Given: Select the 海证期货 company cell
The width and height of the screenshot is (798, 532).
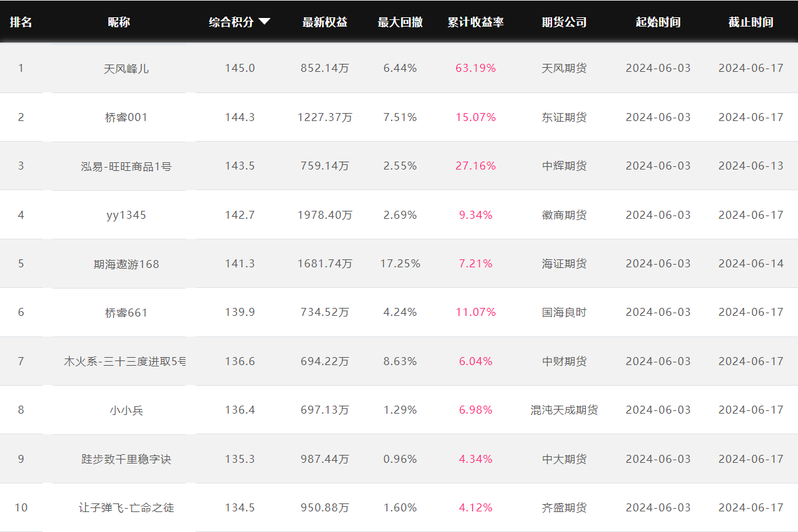Looking at the screenshot, I should tap(564, 263).
